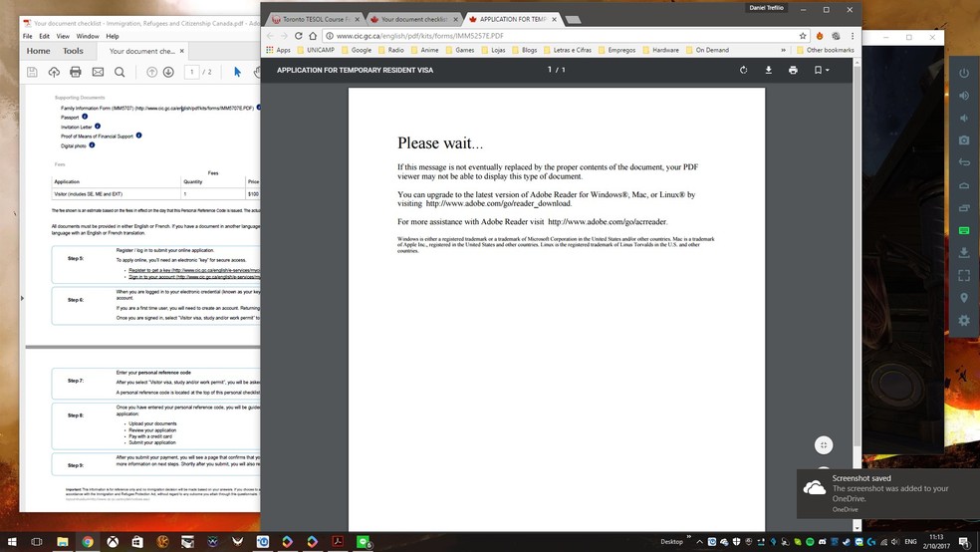Image resolution: width=980 pixels, height=552 pixels.
Task: Click the Screenshot saved OneDrive notification
Action: 888,494
